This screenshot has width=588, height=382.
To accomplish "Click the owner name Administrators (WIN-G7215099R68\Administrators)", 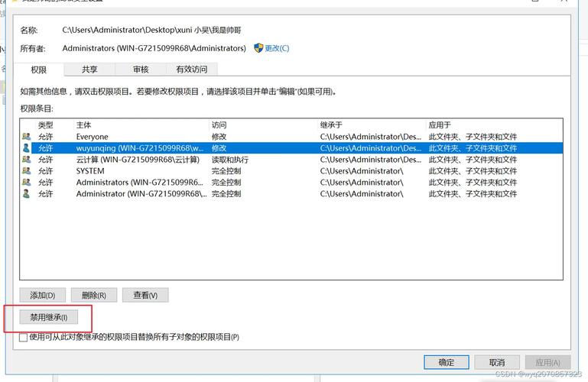I will [154, 48].
